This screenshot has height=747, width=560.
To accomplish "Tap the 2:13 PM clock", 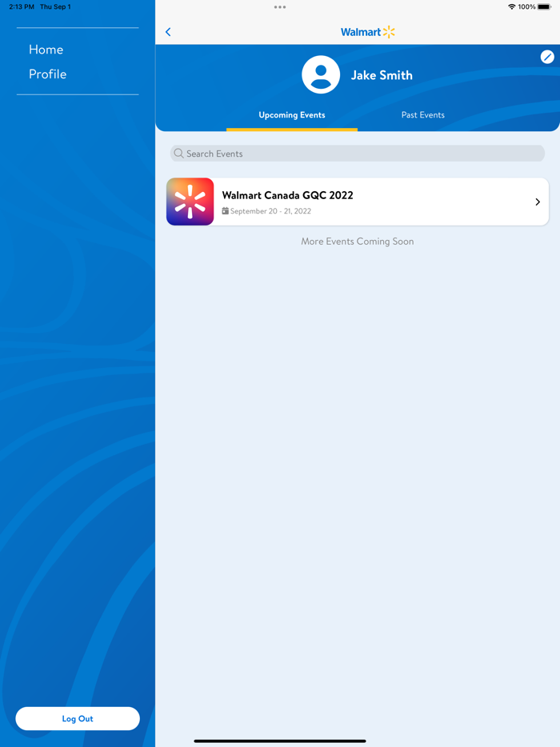I will pyautogui.click(x=22, y=6).
